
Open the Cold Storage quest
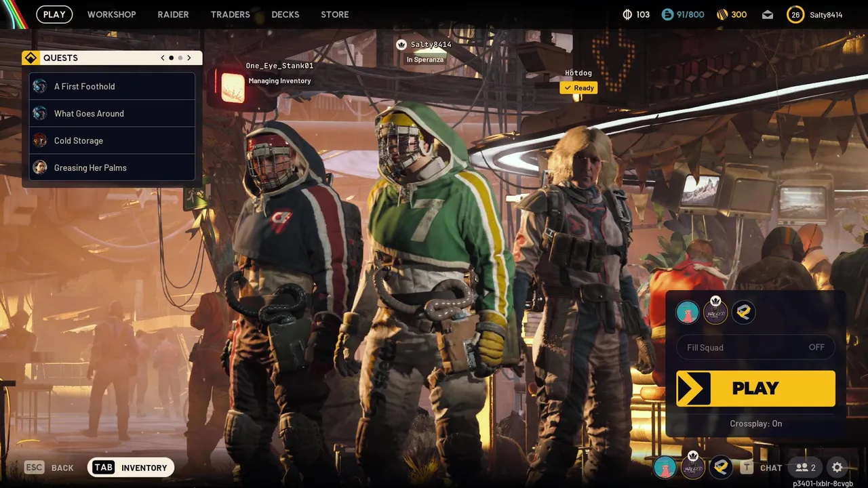coord(113,140)
